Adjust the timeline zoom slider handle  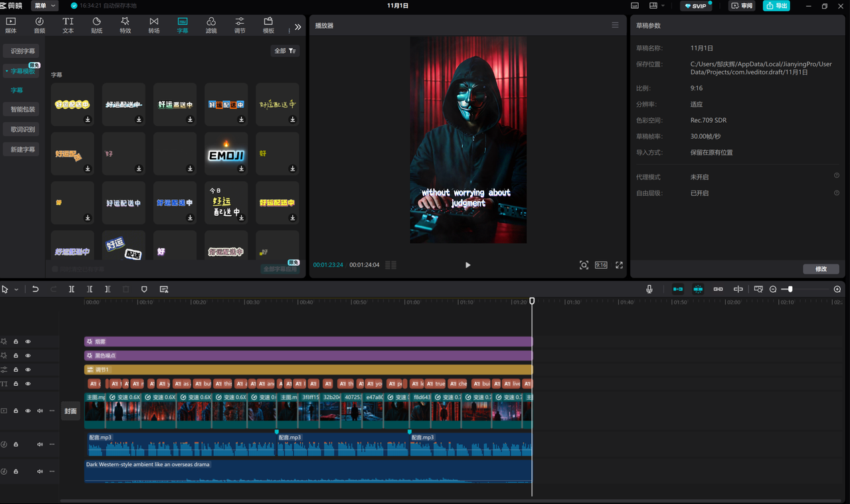790,290
